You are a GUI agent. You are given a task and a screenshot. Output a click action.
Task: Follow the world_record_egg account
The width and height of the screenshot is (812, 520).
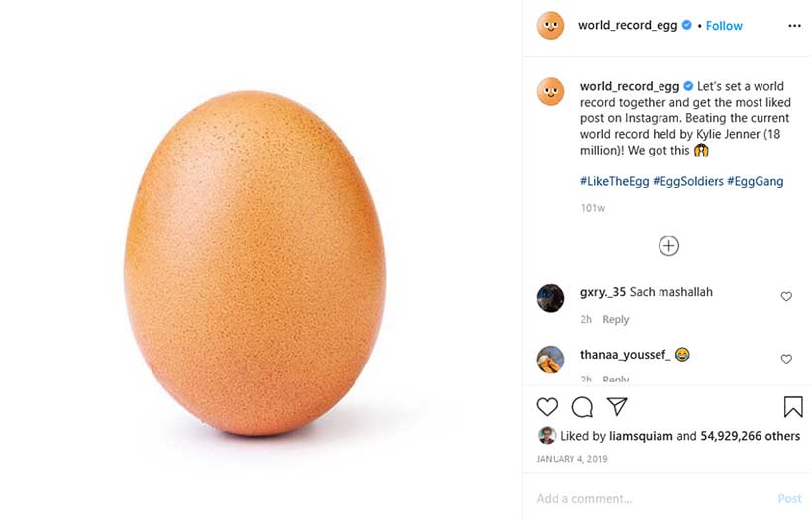coord(724,26)
